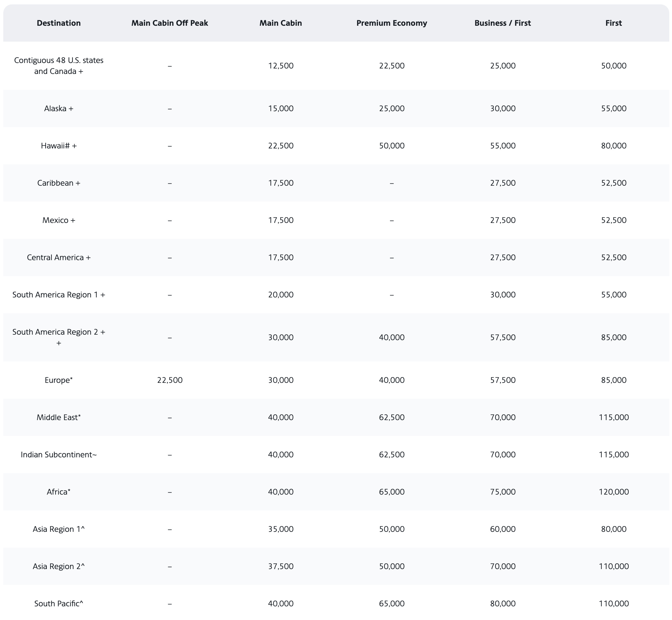
Task: Select Central America + First value 52,500
Action: [x=614, y=257]
